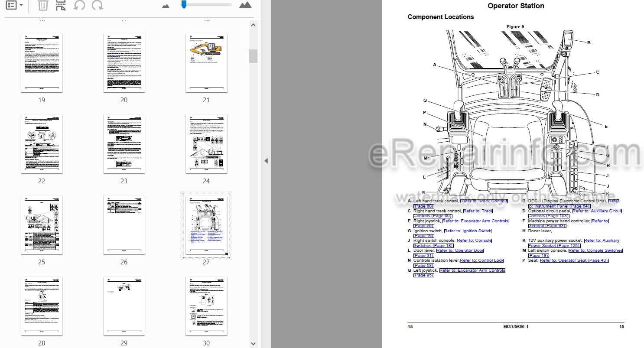Follow the Right joystick 'Excavator Arm Controls' link
The height and width of the screenshot is (348, 644).
(x=475, y=221)
